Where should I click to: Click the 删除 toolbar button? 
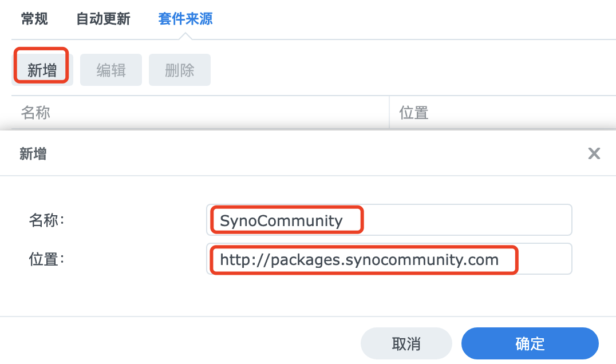(x=180, y=70)
